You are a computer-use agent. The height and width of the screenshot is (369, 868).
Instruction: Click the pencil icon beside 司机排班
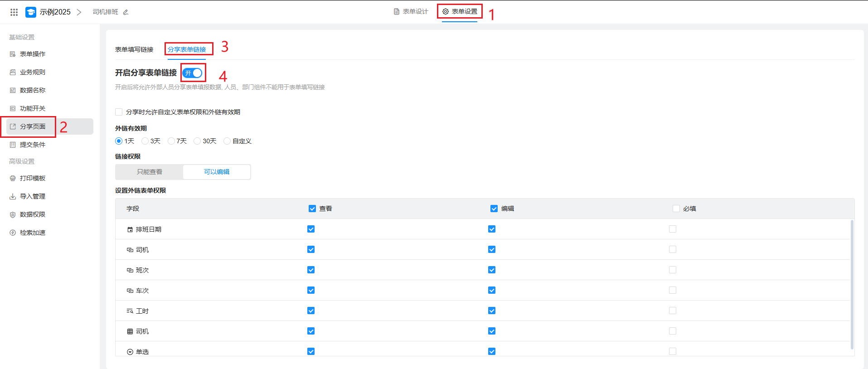click(x=126, y=12)
